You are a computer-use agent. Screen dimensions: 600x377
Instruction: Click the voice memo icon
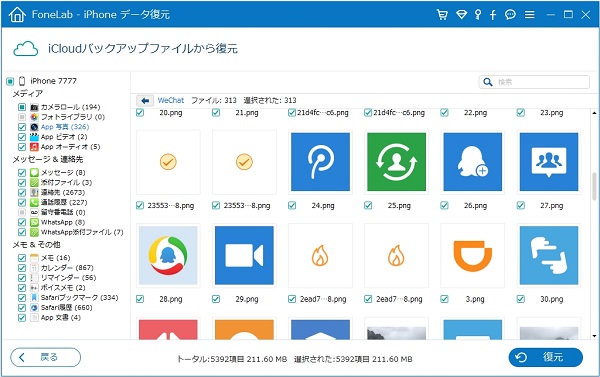point(34,288)
